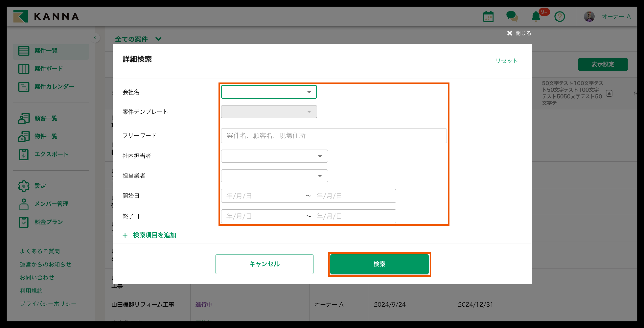The image size is (644, 328).
Task: Open メンバー管理 in the sidebar
Action: (x=51, y=204)
